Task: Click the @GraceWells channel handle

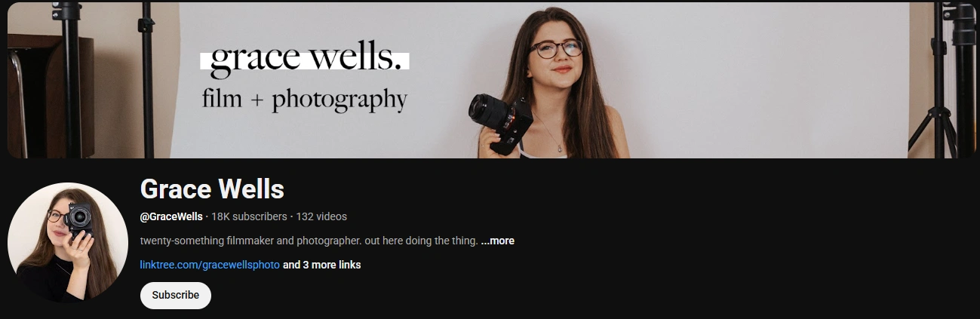Action: (x=171, y=216)
